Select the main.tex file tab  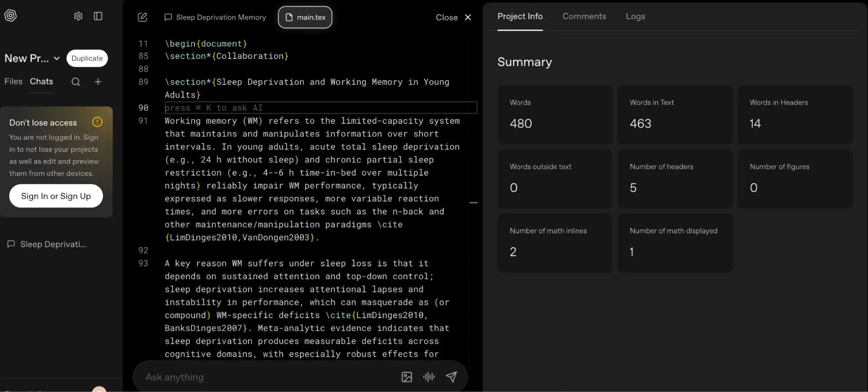[x=305, y=17]
